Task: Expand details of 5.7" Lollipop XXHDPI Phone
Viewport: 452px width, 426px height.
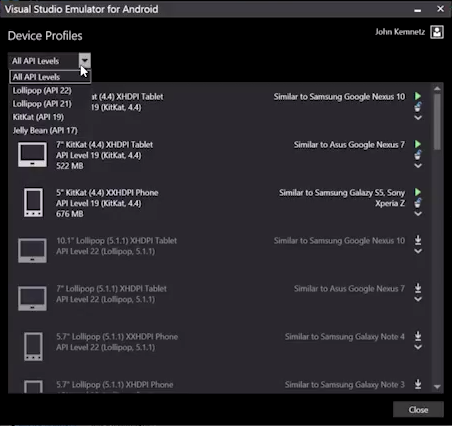Action: (418, 347)
